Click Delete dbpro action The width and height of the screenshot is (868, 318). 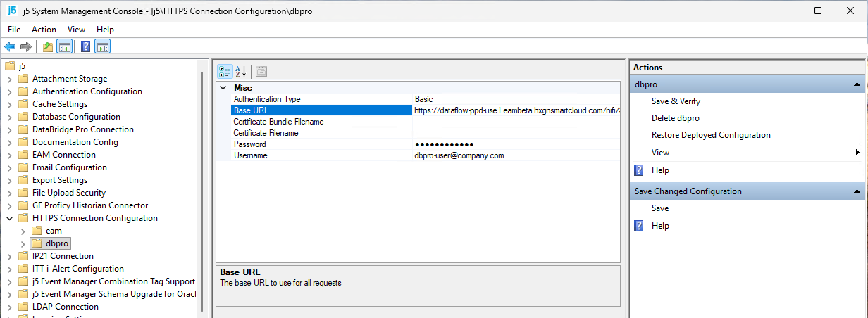(x=675, y=118)
